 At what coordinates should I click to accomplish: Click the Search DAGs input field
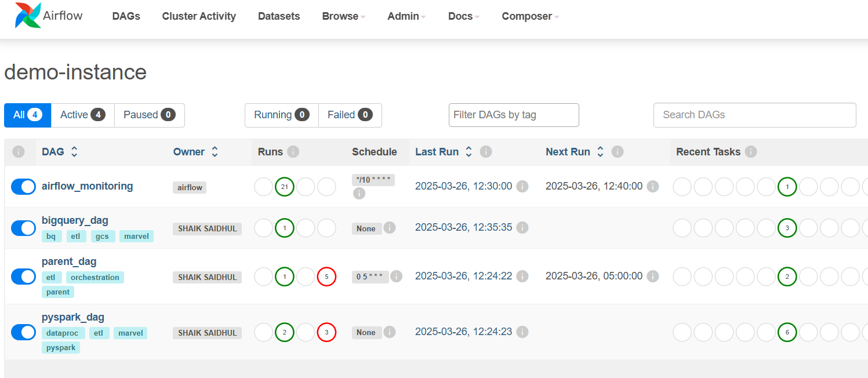754,115
